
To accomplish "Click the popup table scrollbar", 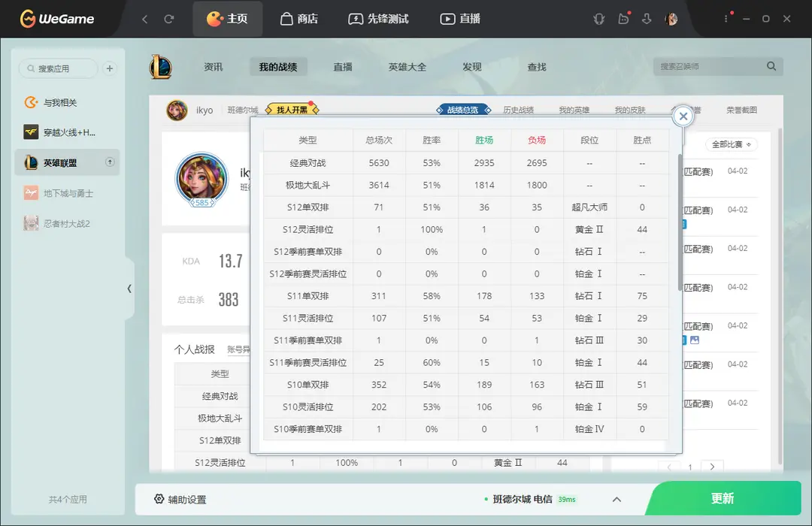I will click(680, 222).
